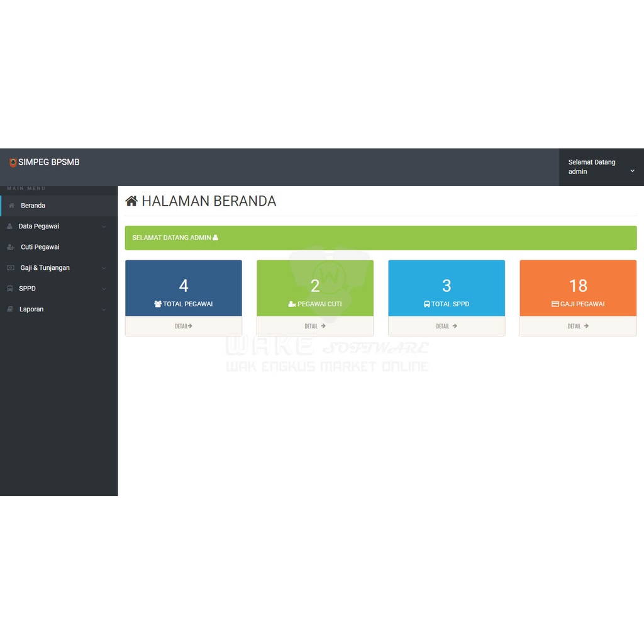644x644 pixels.
Task: Open the Selamat Datang admin user dropdown
Action: coord(601,167)
